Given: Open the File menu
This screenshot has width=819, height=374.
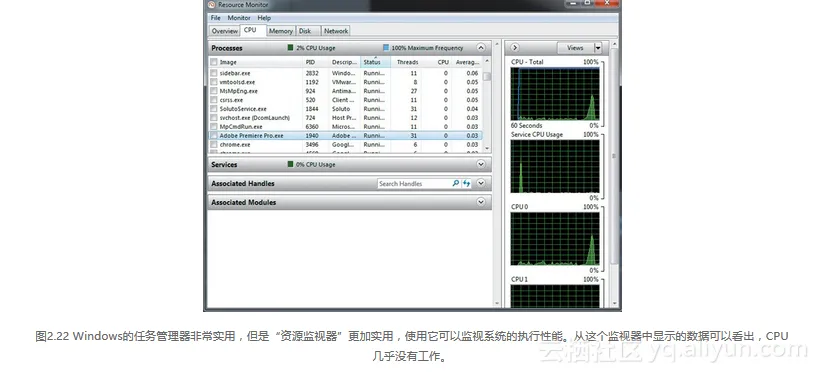Looking at the screenshot, I should 216,18.
